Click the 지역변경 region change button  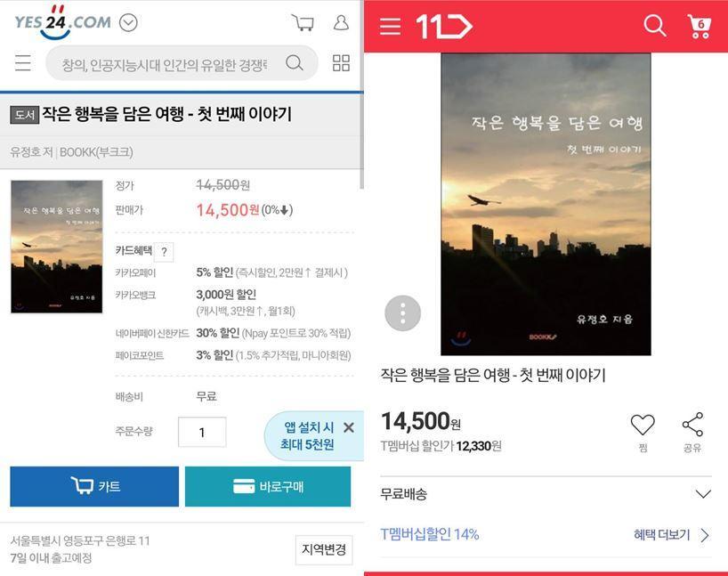(324, 550)
